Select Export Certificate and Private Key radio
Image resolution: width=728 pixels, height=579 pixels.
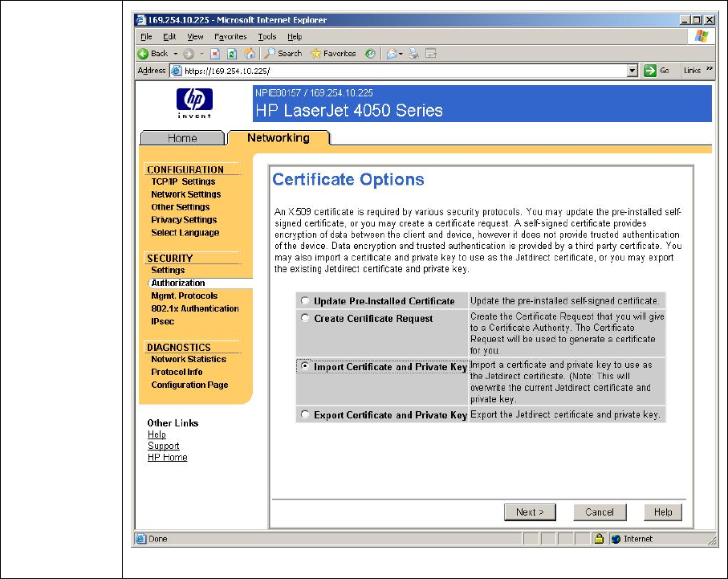pyautogui.click(x=304, y=414)
